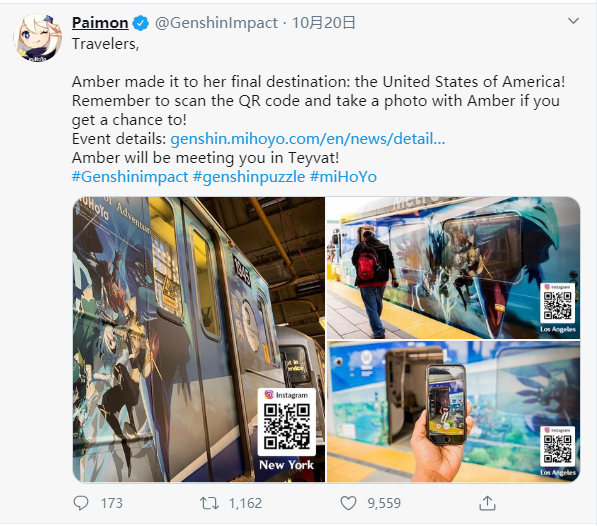The image size is (597, 526).
Task: Click the retweet arrows icon
Action: tap(209, 503)
